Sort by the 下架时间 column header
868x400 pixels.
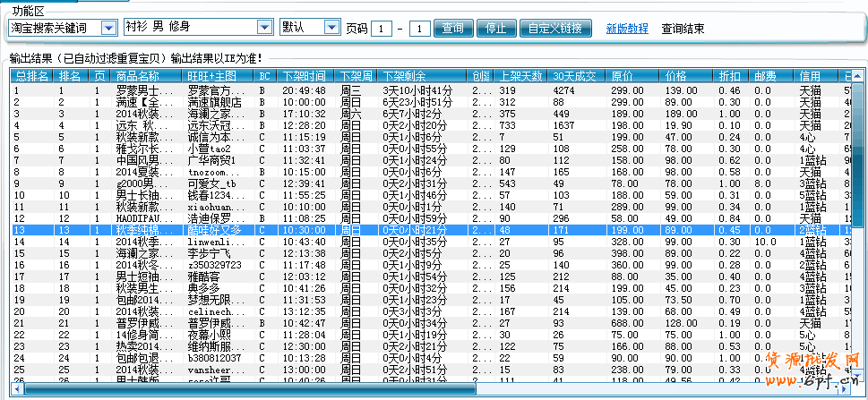click(305, 76)
